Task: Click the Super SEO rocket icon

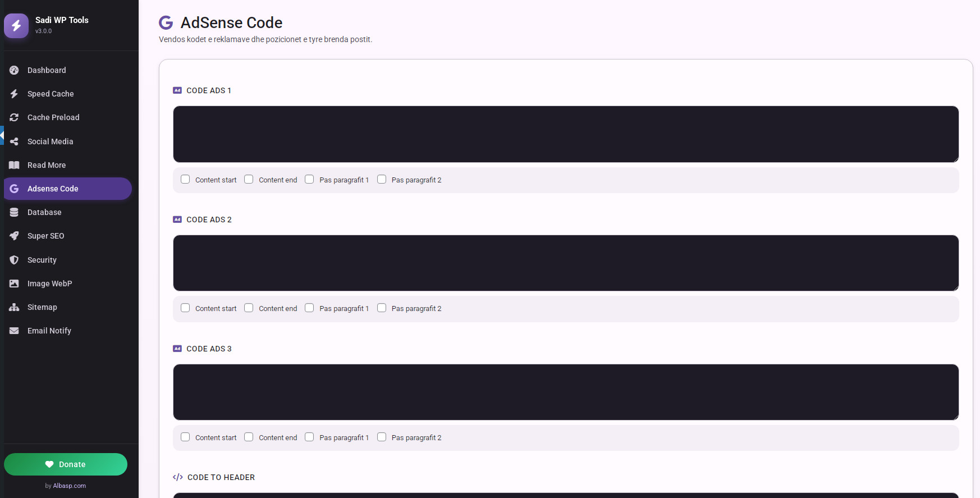Action: point(14,236)
